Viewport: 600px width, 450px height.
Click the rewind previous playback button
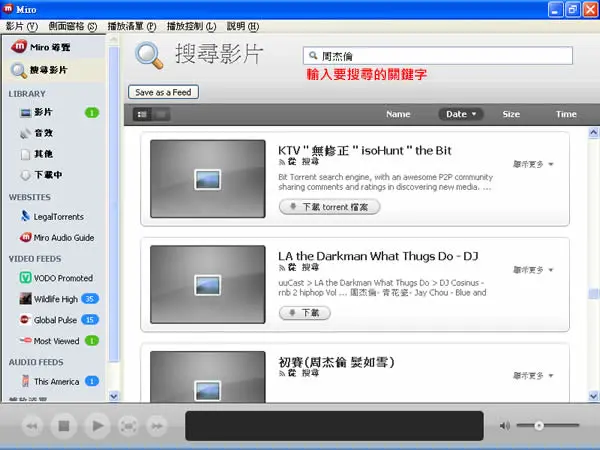pos(32,426)
